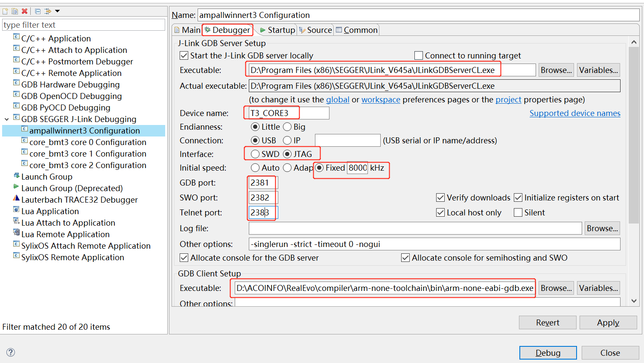This screenshot has height=363, width=644.
Task: Click the Duplicate launch configuration icon
Action: pyautogui.click(x=15, y=11)
